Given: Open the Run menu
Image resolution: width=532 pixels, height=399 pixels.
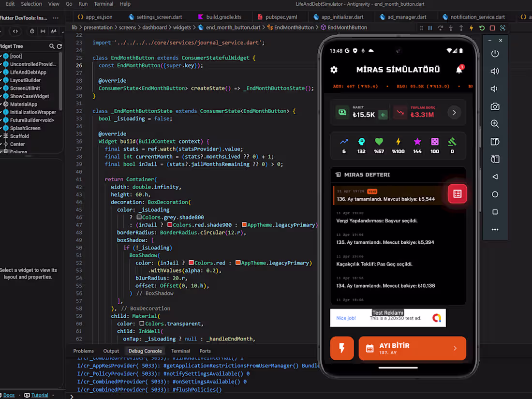Looking at the screenshot, I should (x=83, y=4).
